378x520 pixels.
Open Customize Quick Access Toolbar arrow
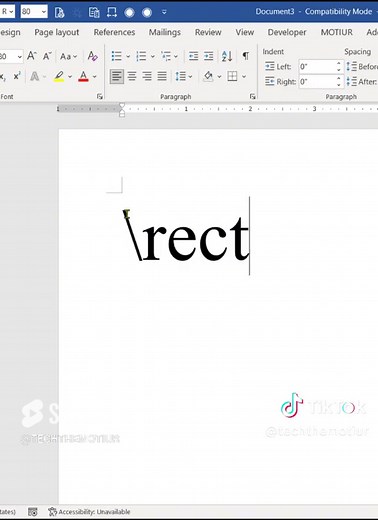[164, 12]
